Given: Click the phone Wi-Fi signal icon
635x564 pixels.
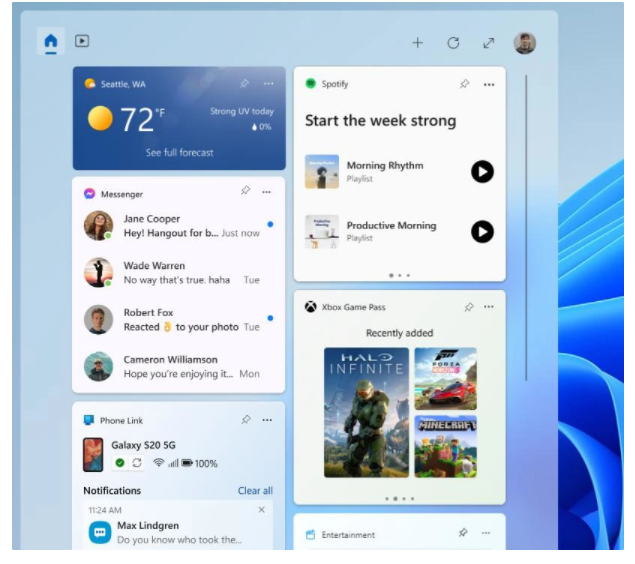Looking at the screenshot, I should coord(158,462).
